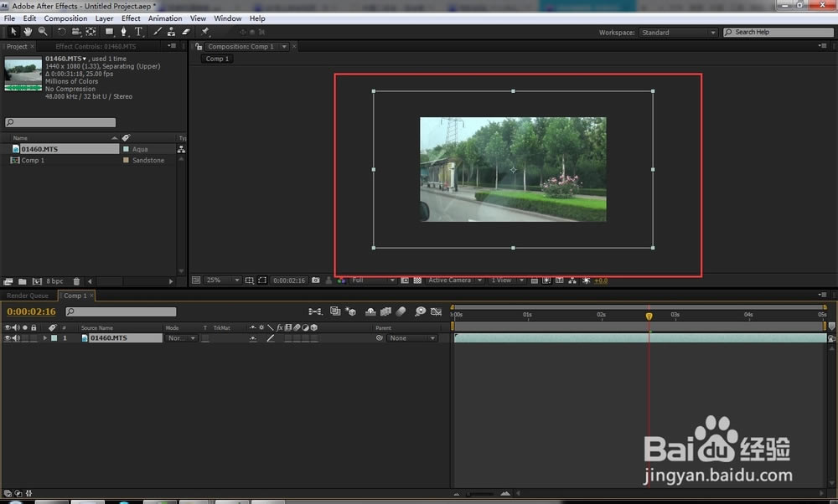The width and height of the screenshot is (838, 504).
Task: Mute audio for the 01460.MTS layer
Action: 17,337
